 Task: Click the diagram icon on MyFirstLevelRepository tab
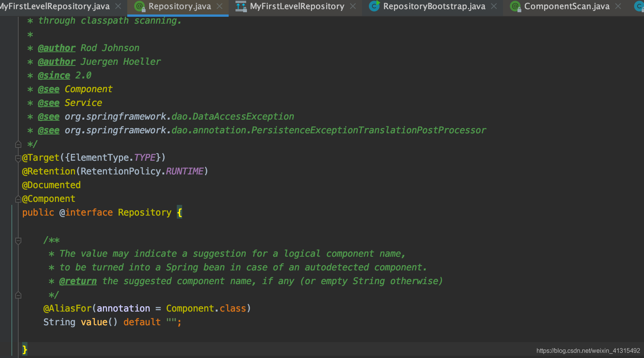coord(241,6)
